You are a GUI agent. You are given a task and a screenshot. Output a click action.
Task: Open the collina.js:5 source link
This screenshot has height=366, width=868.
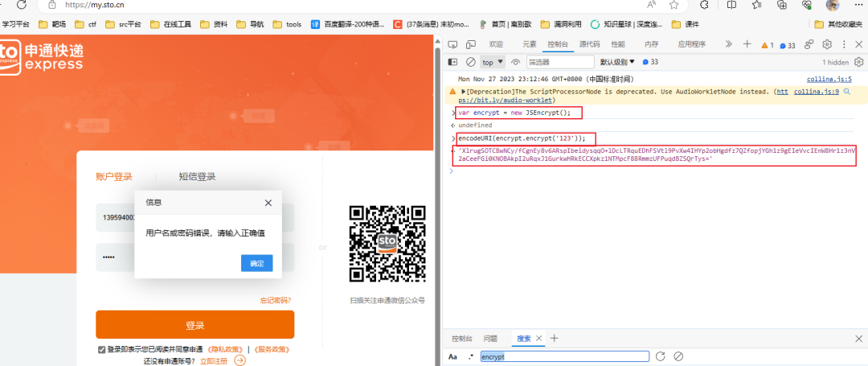coord(829,79)
